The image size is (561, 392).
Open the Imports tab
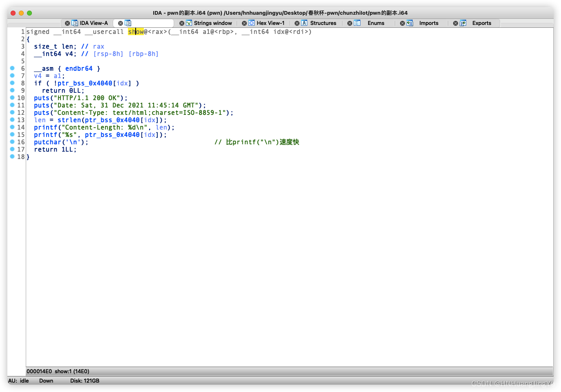click(429, 23)
